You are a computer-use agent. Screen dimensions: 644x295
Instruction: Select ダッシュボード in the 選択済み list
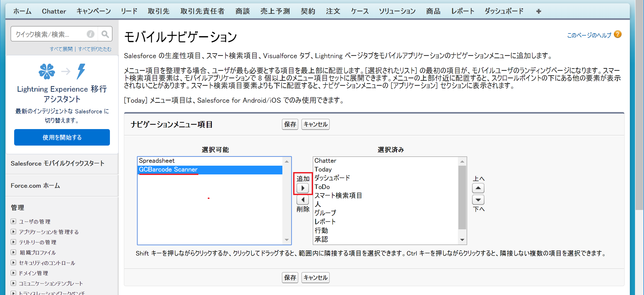point(386,178)
